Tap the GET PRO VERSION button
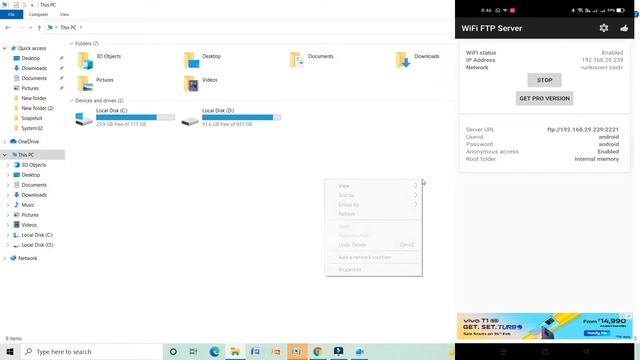640x360 pixels. 544,98
